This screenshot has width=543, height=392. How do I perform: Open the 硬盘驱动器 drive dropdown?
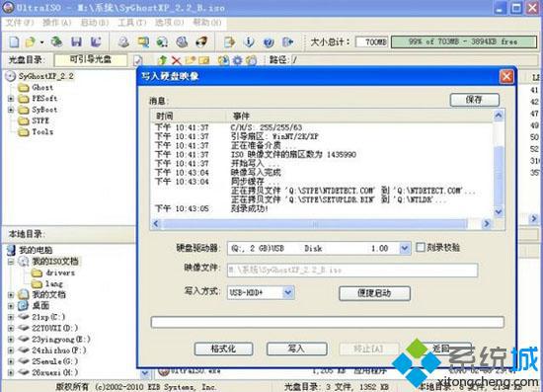point(404,248)
